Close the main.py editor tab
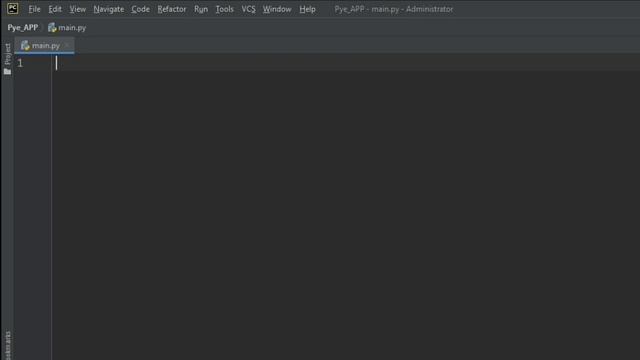The width and height of the screenshot is (640, 360). point(67,46)
